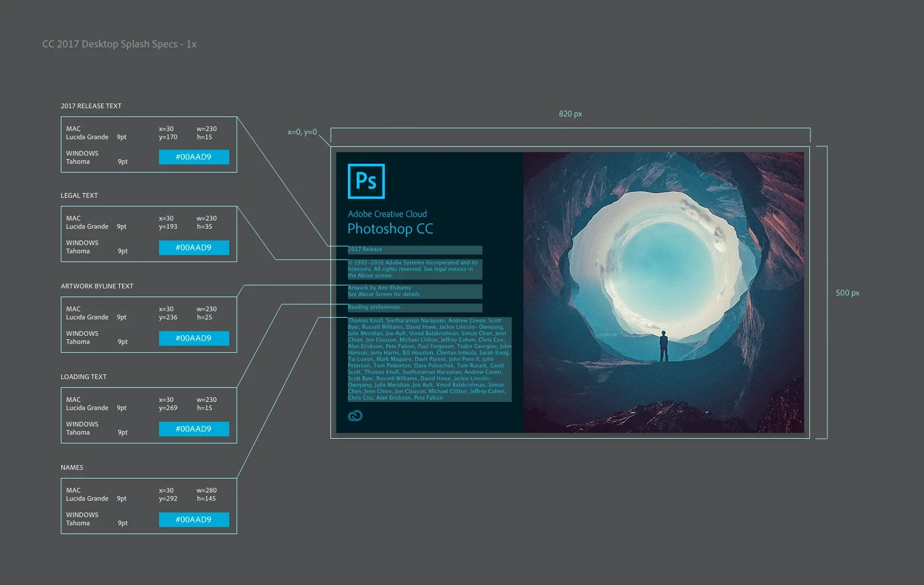
Task: Click the 'h=35' value
Action: (x=205, y=227)
